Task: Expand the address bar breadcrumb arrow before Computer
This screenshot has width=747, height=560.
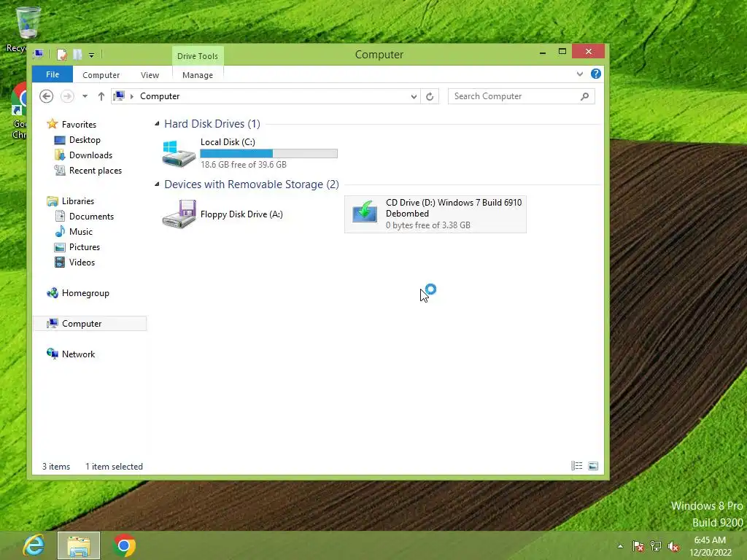Action: coord(132,97)
